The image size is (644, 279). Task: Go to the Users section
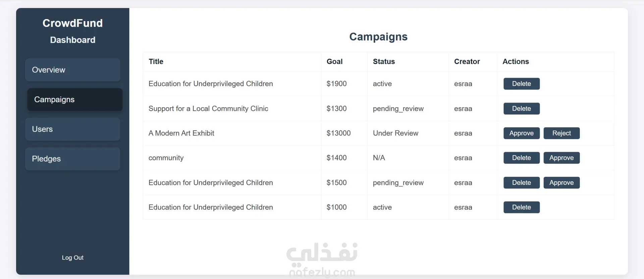(72, 129)
